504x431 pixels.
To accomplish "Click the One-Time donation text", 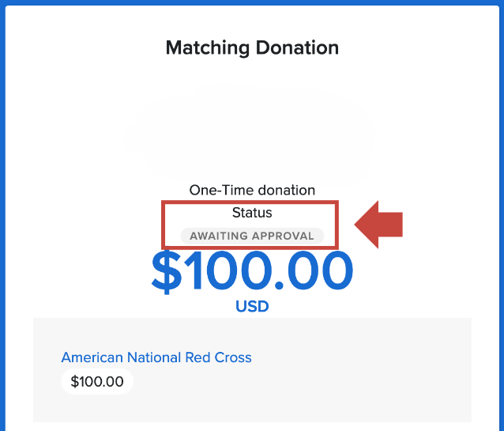I will pos(252,190).
